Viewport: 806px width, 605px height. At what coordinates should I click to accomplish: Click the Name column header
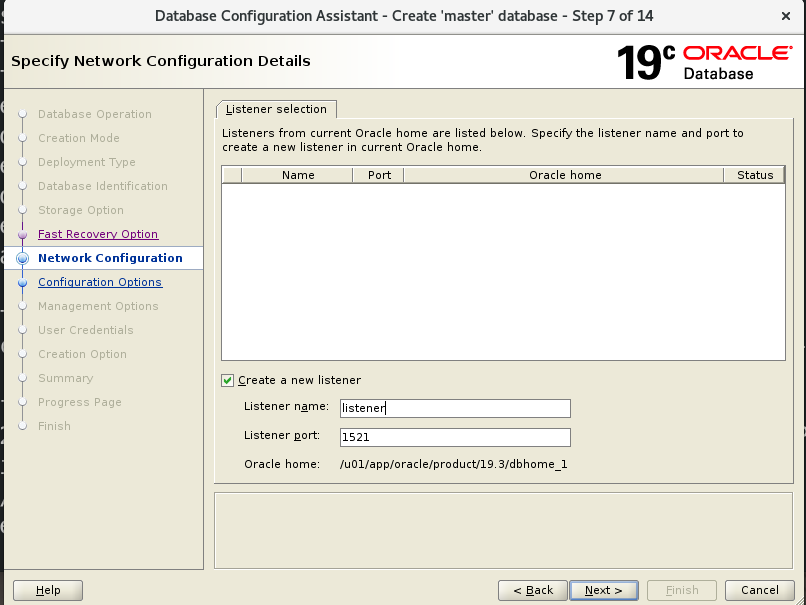tap(298, 175)
